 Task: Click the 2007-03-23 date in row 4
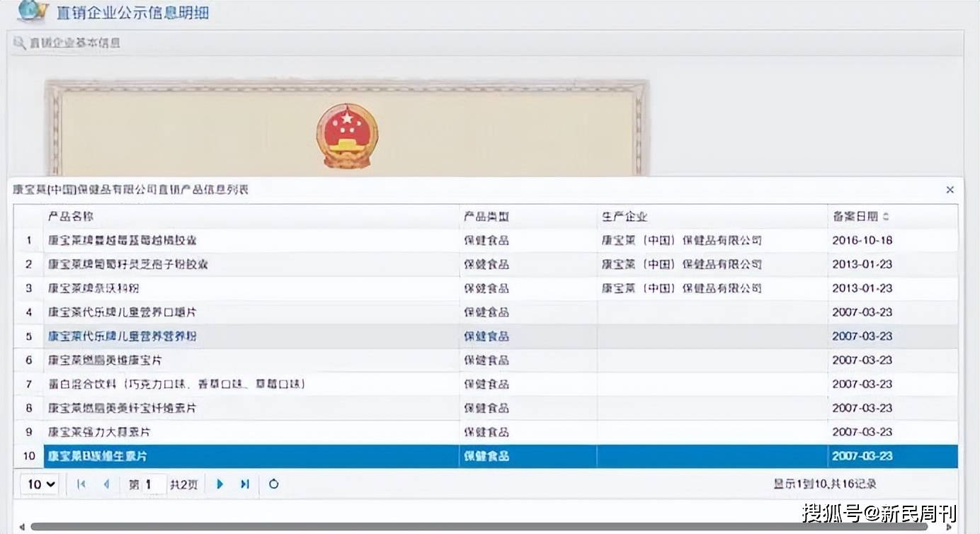[x=862, y=312]
